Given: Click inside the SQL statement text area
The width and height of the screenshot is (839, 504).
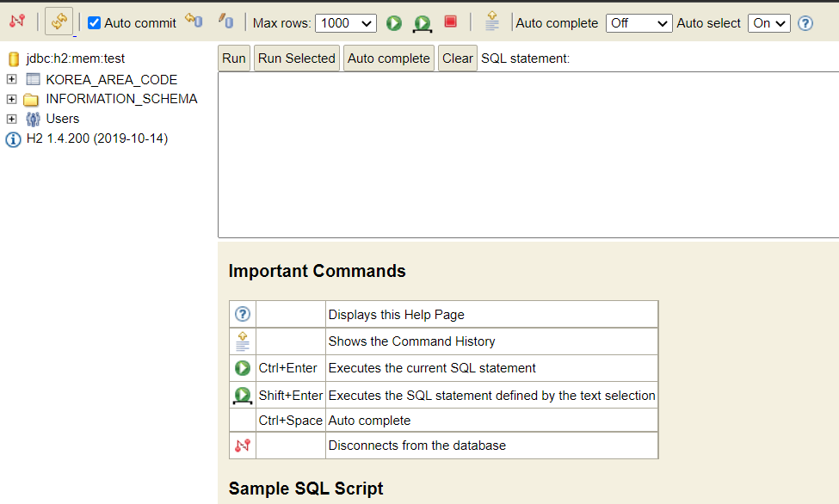Looking at the screenshot, I should coord(528,155).
